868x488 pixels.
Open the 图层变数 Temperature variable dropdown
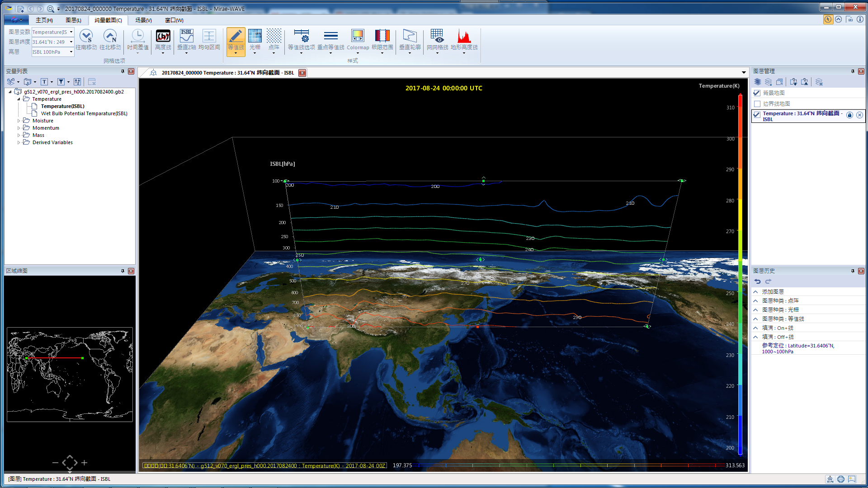tap(71, 32)
